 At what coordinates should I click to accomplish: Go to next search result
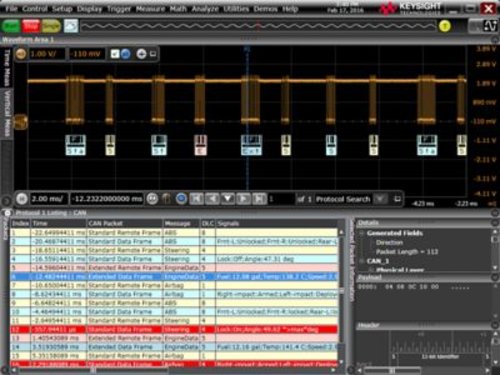[244, 199]
